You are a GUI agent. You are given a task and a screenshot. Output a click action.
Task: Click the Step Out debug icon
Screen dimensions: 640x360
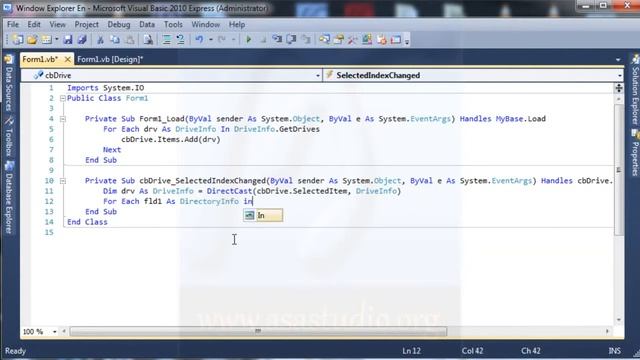[x=306, y=40]
